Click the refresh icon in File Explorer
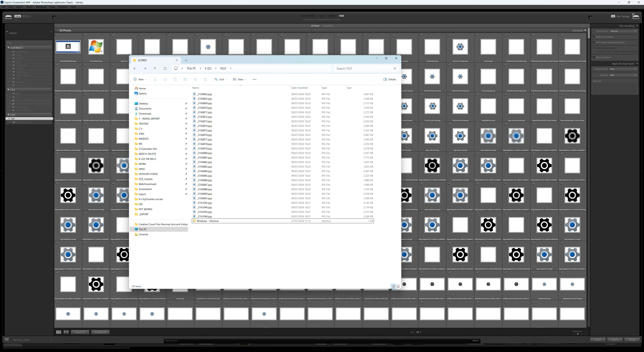The height and width of the screenshot is (352, 644). (x=165, y=68)
